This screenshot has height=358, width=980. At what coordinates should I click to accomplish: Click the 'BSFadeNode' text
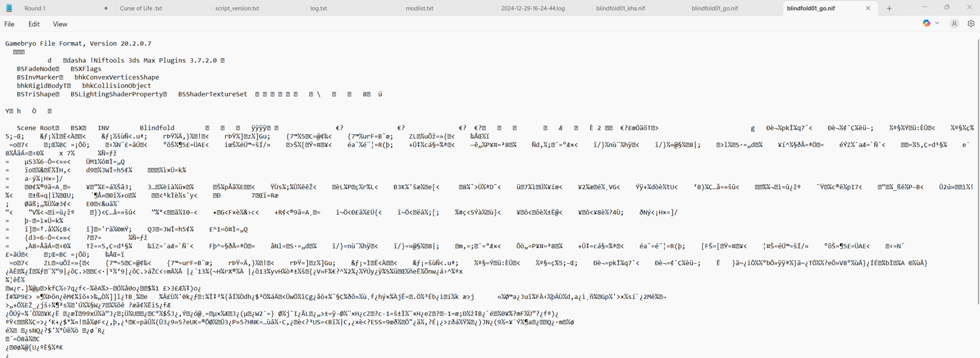coord(36,69)
